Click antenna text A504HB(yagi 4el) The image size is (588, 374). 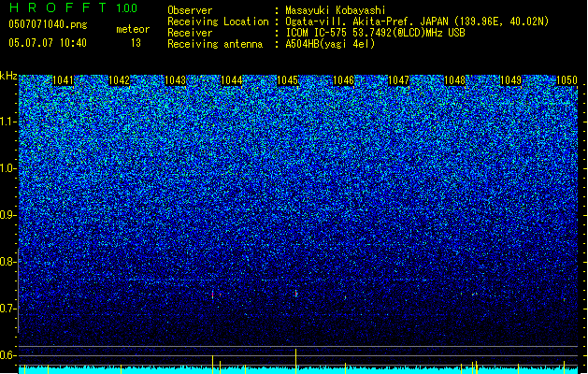point(330,44)
